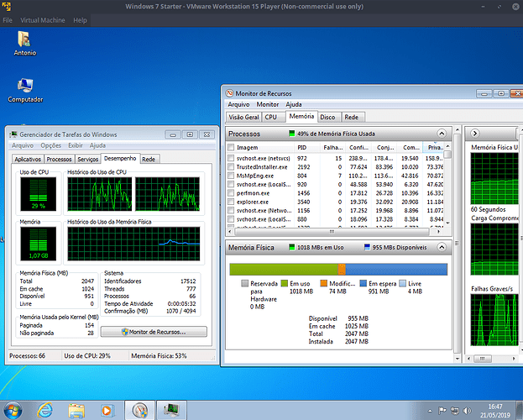Click the blue 955 MBs Disponíveis indicator
This screenshot has width=523, height=420.
pos(367,248)
